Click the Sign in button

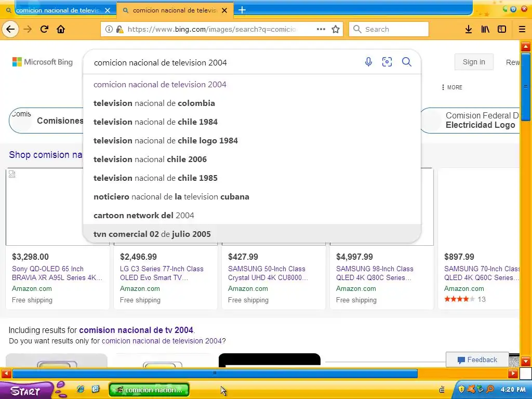pos(474,62)
